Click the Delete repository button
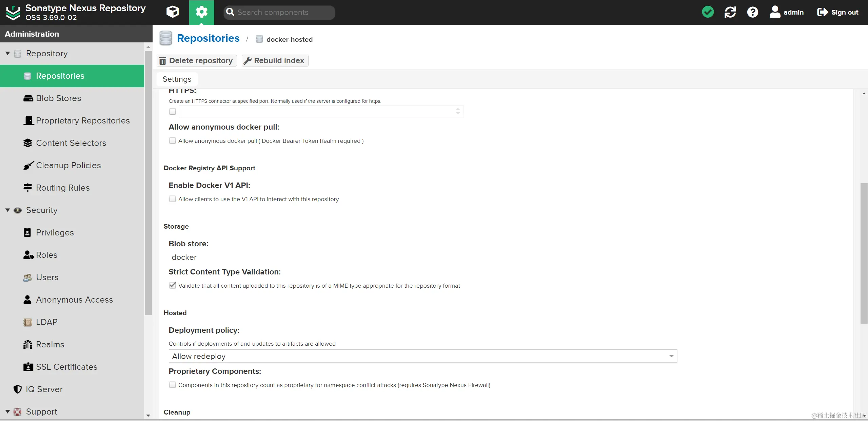 click(196, 60)
